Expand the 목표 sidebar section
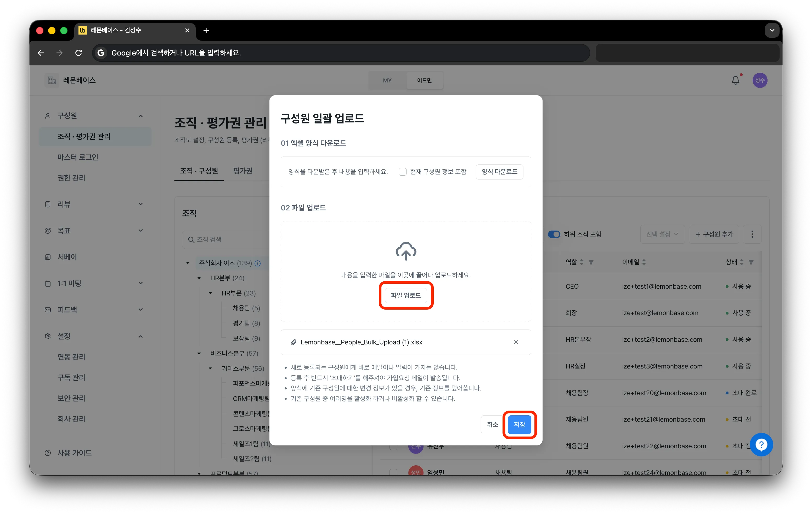 141,231
